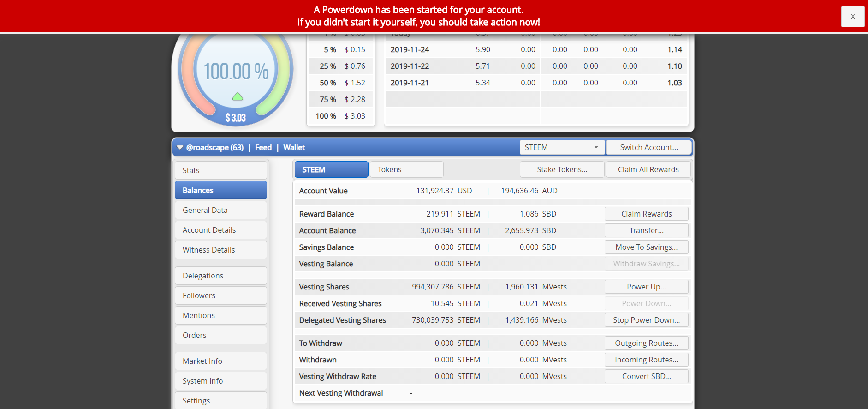Screen dimensions: 868x409
Task: Open Settings in the sidebar
Action: pyautogui.click(x=221, y=400)
